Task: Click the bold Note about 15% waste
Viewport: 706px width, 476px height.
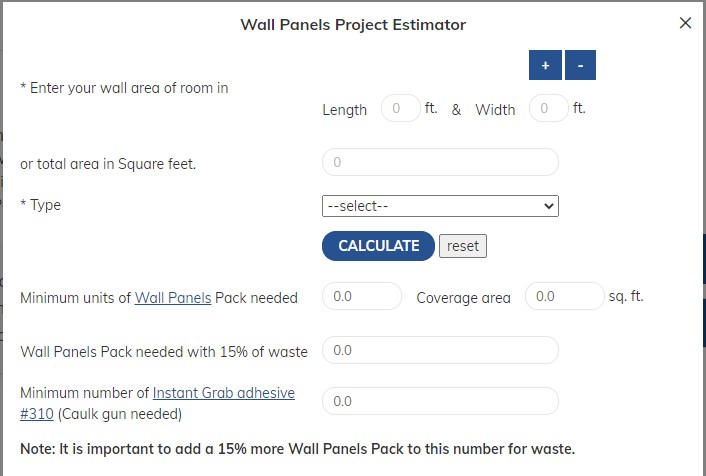Action: coord(297,448)
